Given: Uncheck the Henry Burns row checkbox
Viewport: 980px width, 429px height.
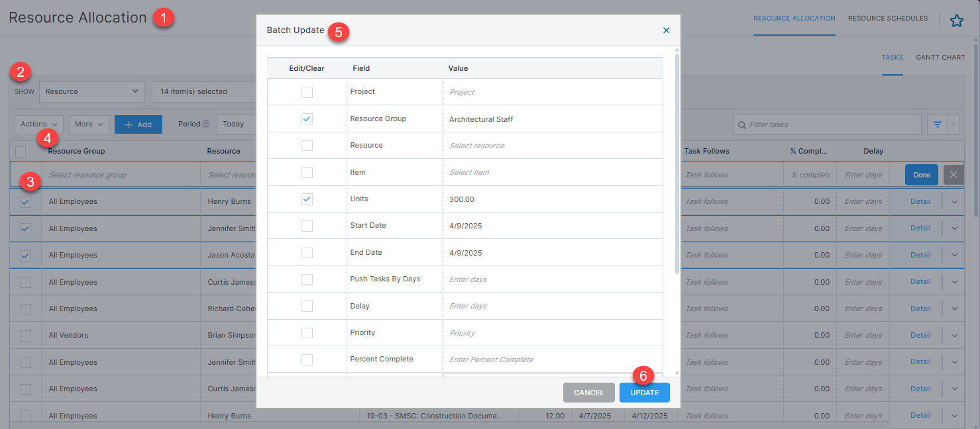Looking at the screenshot, I should coord(25,202).
